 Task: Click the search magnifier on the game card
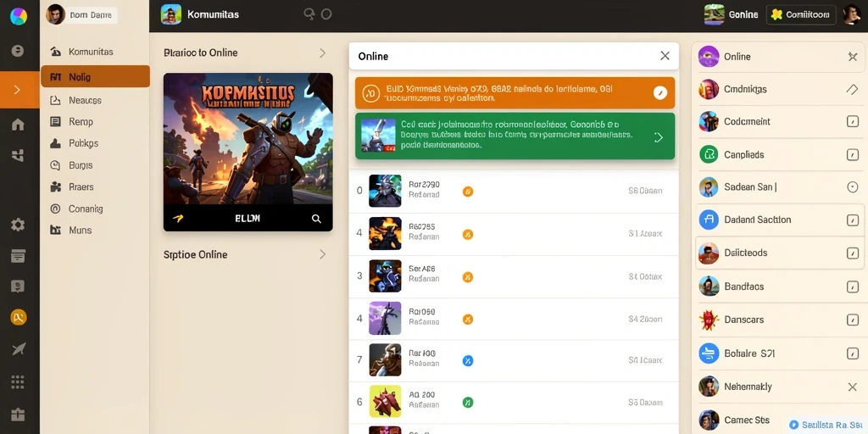point(316,219)
